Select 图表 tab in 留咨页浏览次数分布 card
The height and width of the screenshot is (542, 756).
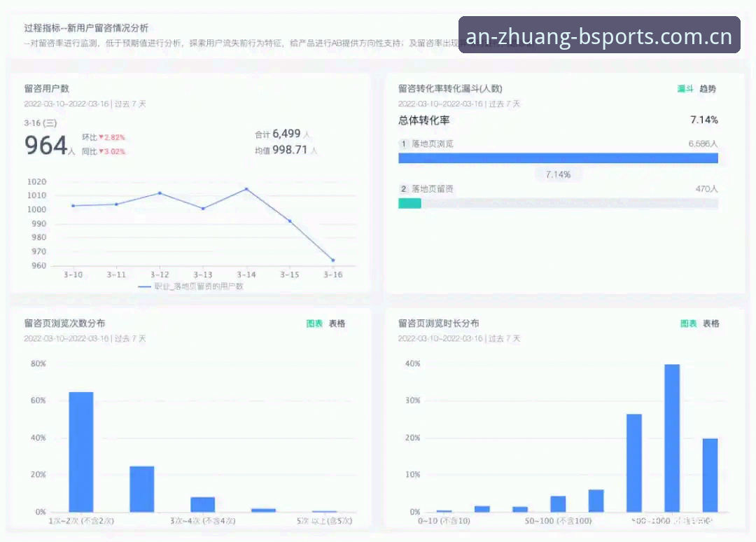click(x=314, y=324)
